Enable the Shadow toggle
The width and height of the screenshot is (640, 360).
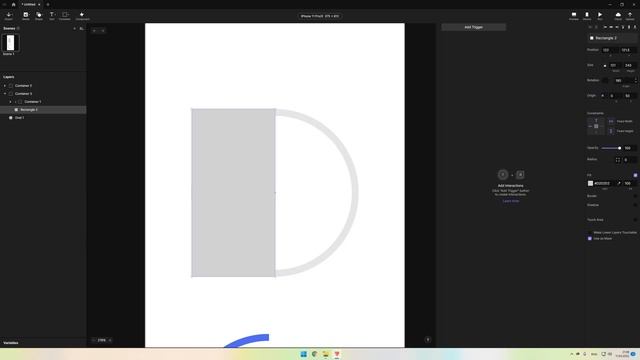[x=635, y=205]
